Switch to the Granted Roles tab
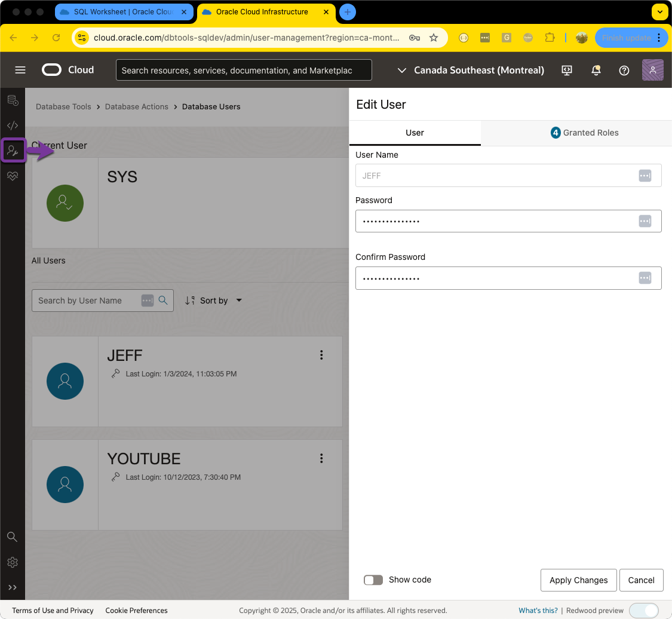Screen dimensions: 672x619 (x=584, y=133)
